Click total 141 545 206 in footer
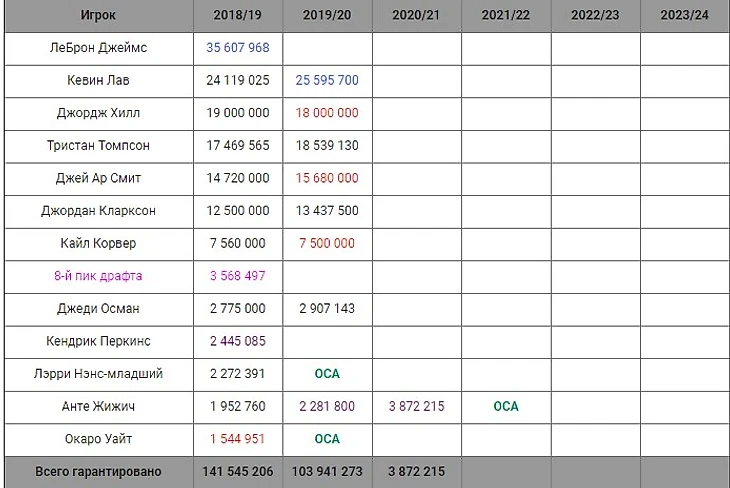Screen dimensions: 730x488 point(238,471)
